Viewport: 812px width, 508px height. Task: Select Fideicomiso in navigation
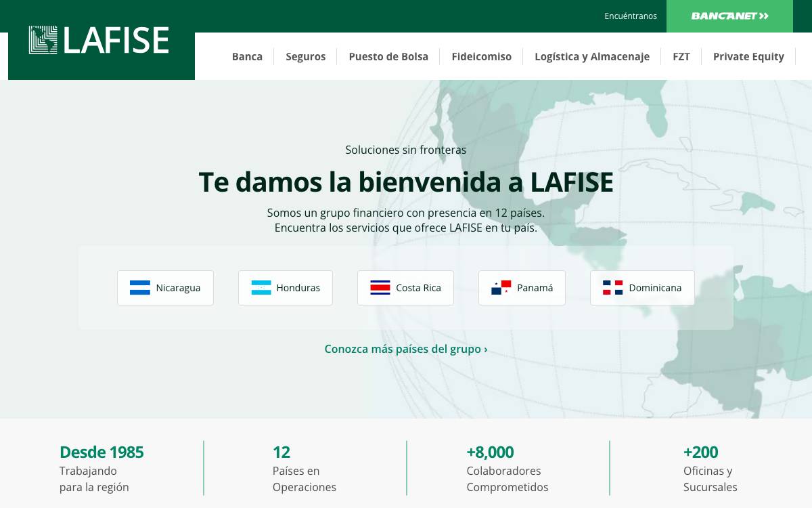coord(482,56)
